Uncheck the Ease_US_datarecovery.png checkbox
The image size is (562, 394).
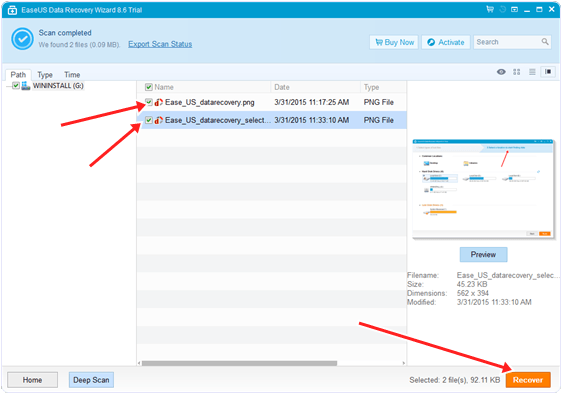pos(149,102)
